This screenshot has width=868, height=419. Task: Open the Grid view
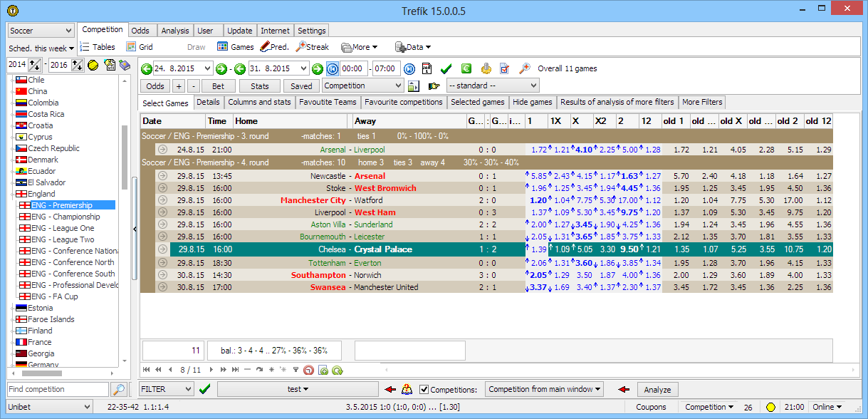140,47
